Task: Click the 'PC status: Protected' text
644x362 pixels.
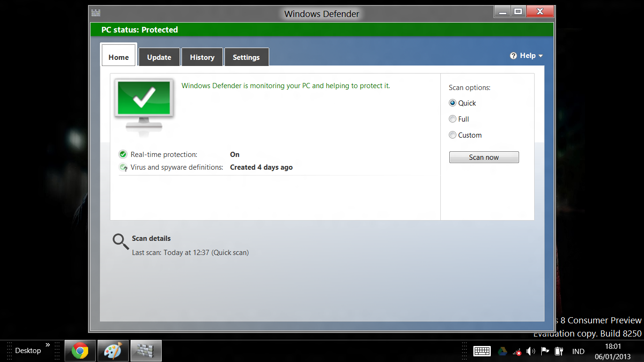Action: click(x=140, y=30)
